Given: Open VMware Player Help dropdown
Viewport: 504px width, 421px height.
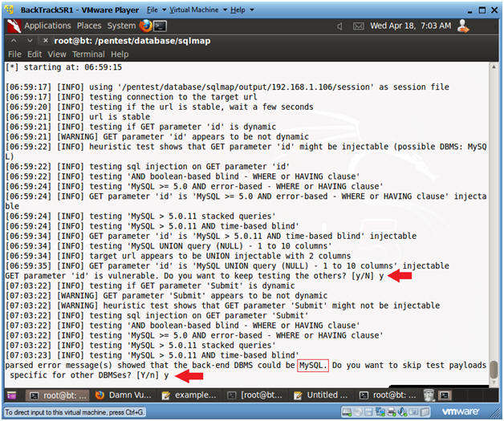Looking at the screenshot, I should pyautogui.click(x=242, y=10).
